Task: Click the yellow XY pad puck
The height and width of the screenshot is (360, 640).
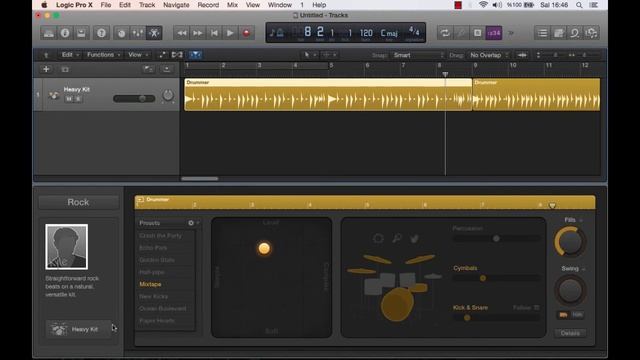Action: pyautogui.click(x=264, y=248)
